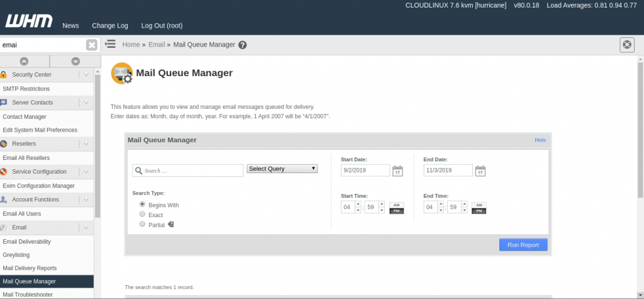Viewport: 644px width, 299px height.
Task: Collapse the Server Contacts section chevron
Action: point(86,103)
